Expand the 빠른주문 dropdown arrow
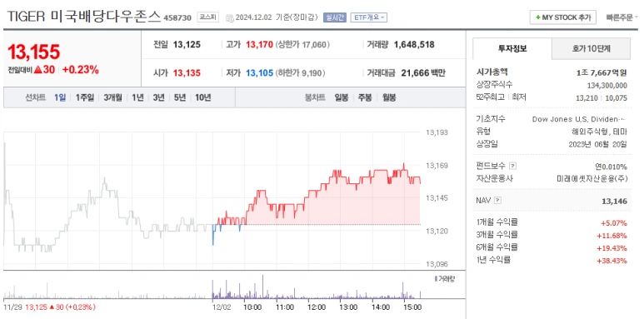The image size is (644, 319). (x=637, y=17)
